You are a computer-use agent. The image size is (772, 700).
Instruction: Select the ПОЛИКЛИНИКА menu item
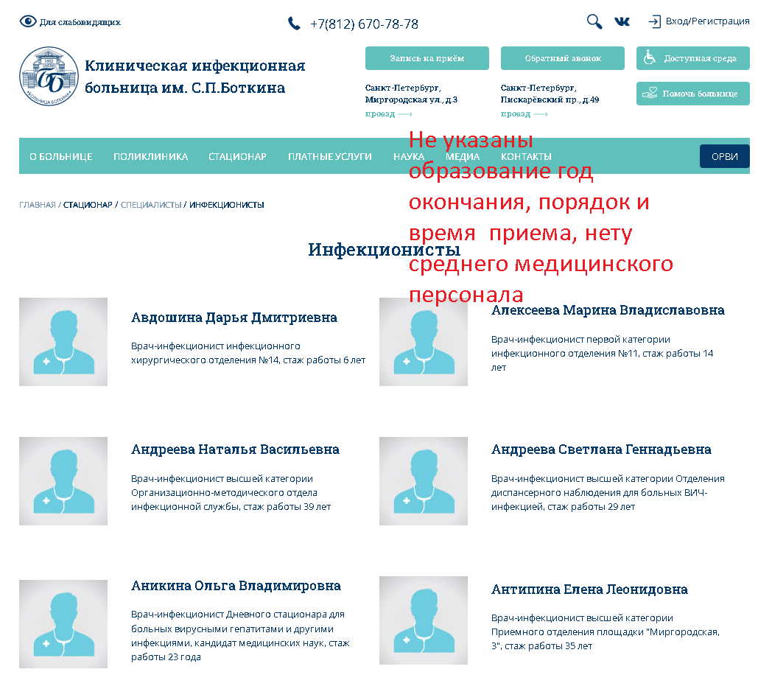pos(150,156)
